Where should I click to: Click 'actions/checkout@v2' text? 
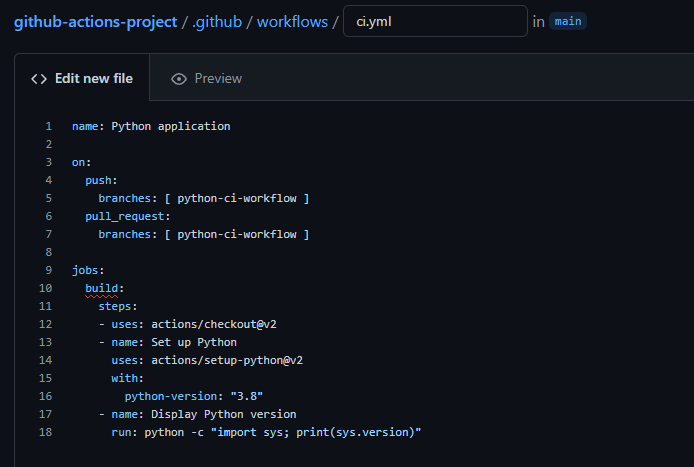tap(214, 324)
